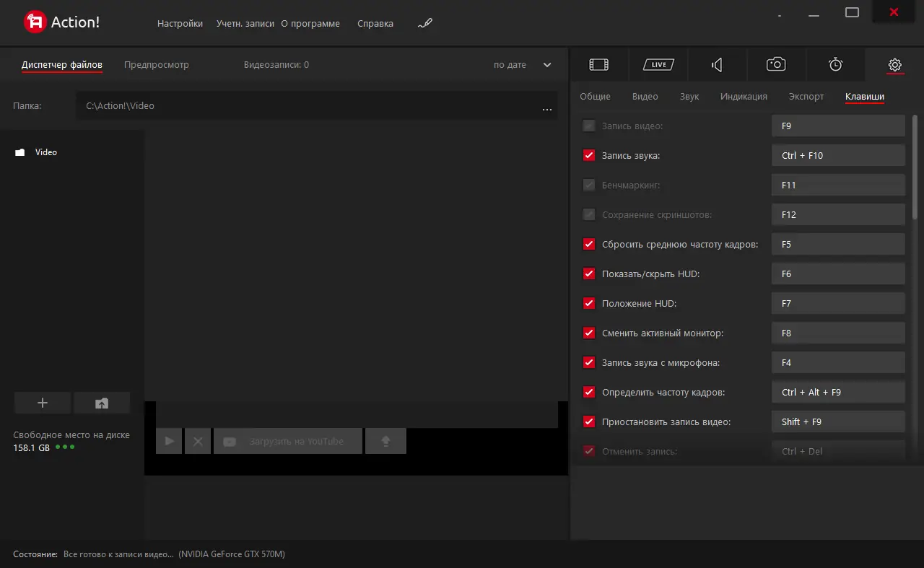This screenshot has height=568, width=924.
Task: Delete the selected recording with the X button
Action: click(198, 441)
